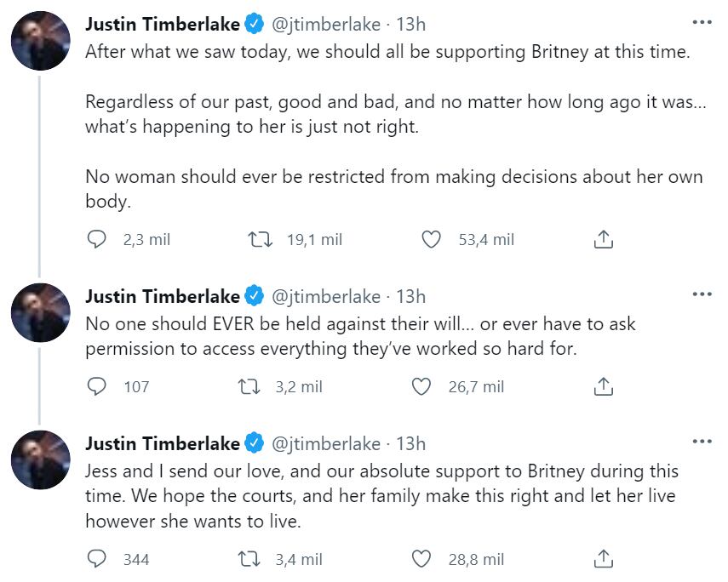Screen dimensions: 728x582
Task: Share the first tweet about Britney
Action: [x=603, y=240]
